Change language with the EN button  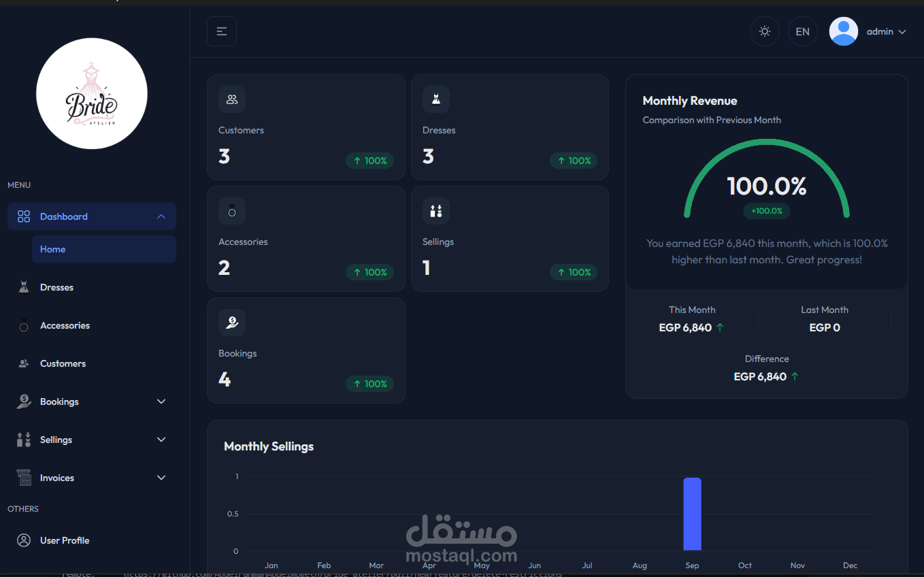(803, 31)
